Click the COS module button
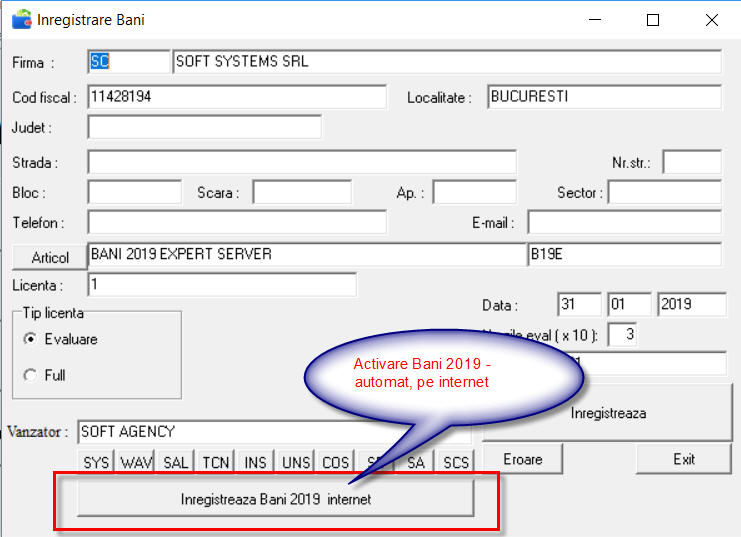Screen dimensions: 741x537 coord(336,462)
